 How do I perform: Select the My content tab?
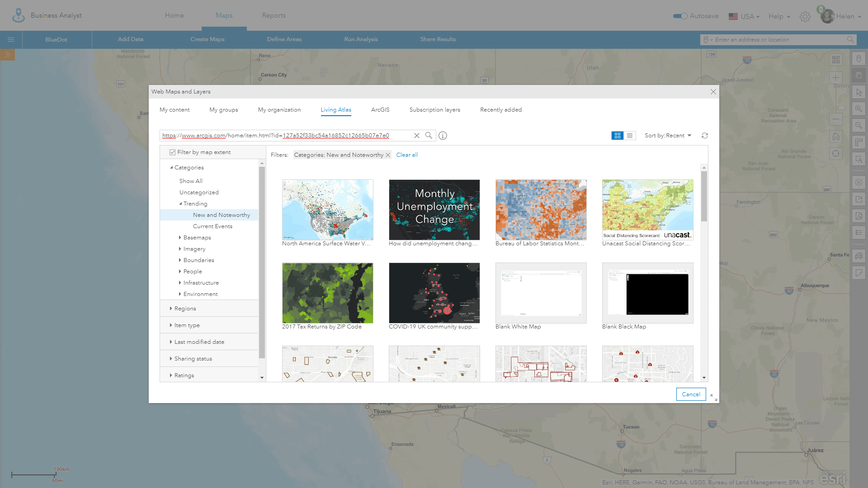click(x=175, y=110)
